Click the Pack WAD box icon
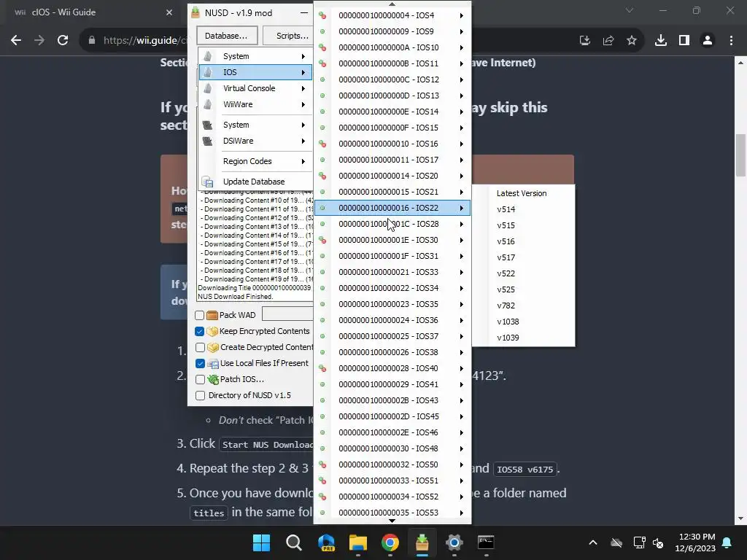This screenshot has width=747, height=560. (212, 315)
